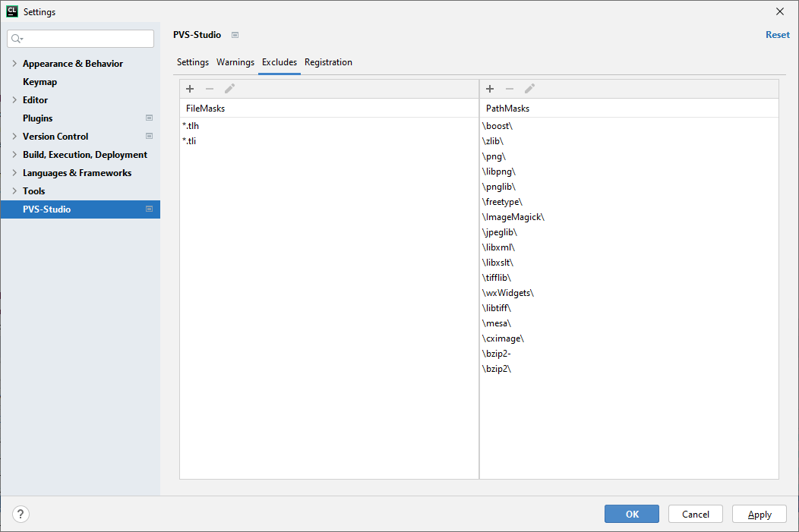Close the Settings dialog window
The width and height of the screenshot is (799, 532).
pos(780,11)
